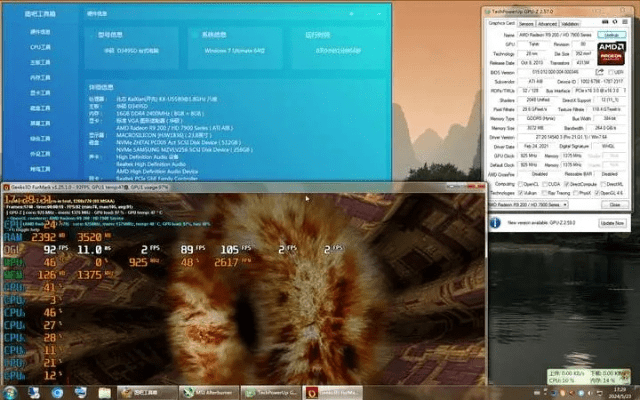The height and width of the screenshot is (400, 640).
Task: Switch to the Sensors tab in GPU-Z
Action: (x=525, y=22)
